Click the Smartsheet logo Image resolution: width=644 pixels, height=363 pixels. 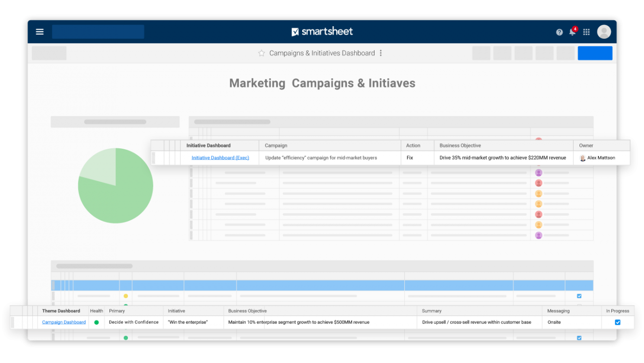(322, 31)
